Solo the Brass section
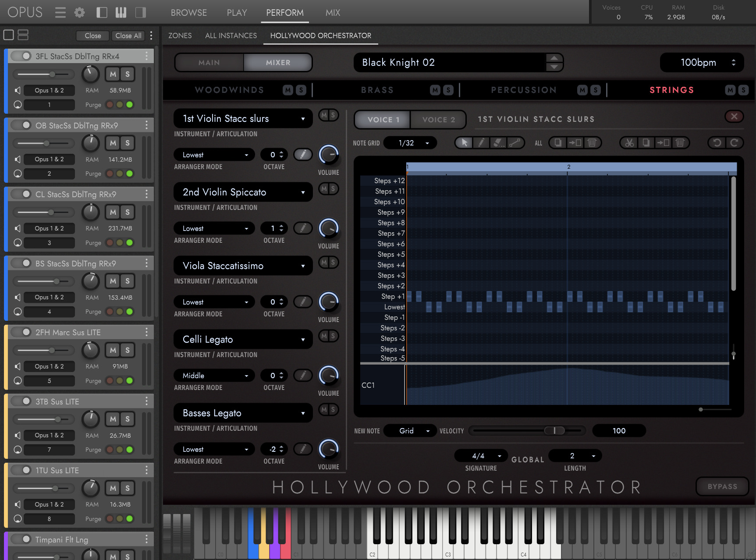Image resolution: width=756 pixels, height=560 pixels. point(448,90)
